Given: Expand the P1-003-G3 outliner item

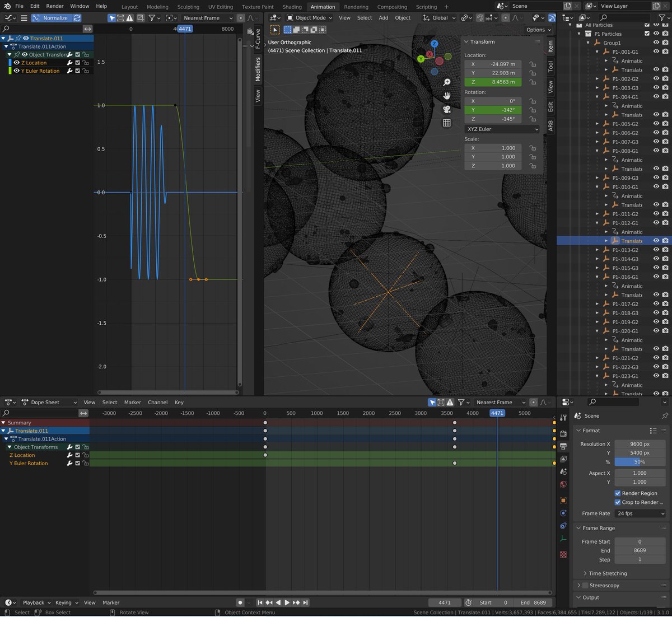Looking at the screenshot, I should pos(597,88).
